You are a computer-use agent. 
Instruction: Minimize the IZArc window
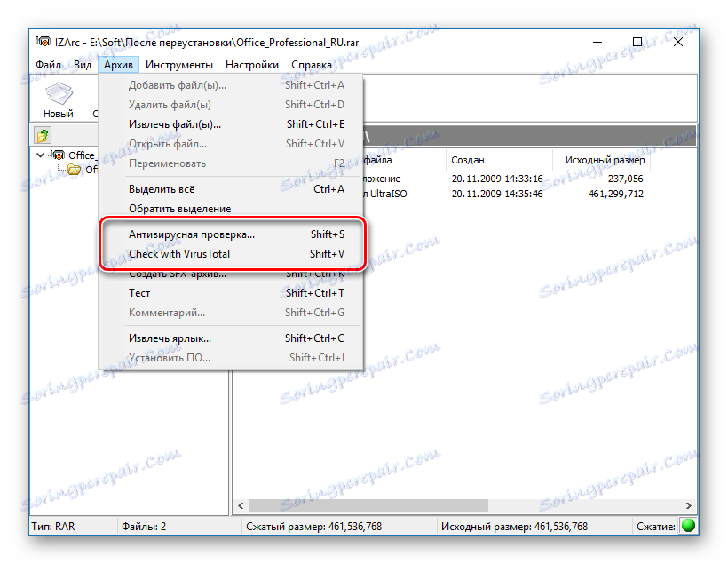[597, 43]
